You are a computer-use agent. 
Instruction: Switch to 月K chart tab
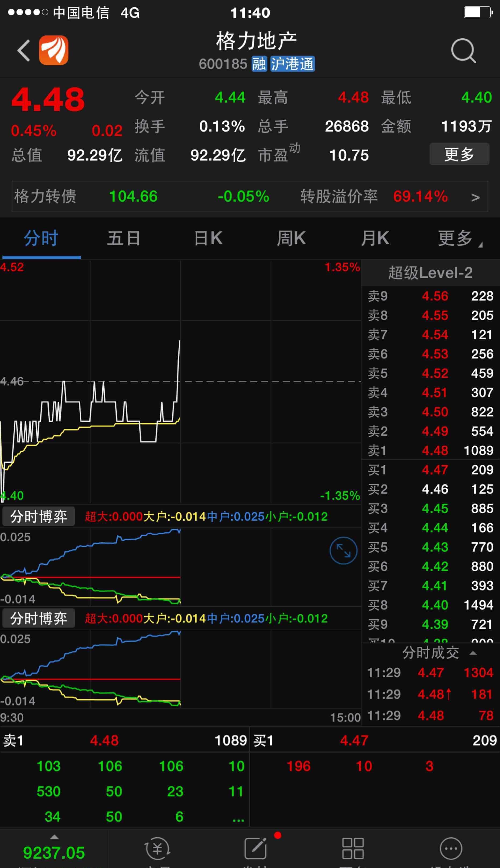(x=375, y=238)
